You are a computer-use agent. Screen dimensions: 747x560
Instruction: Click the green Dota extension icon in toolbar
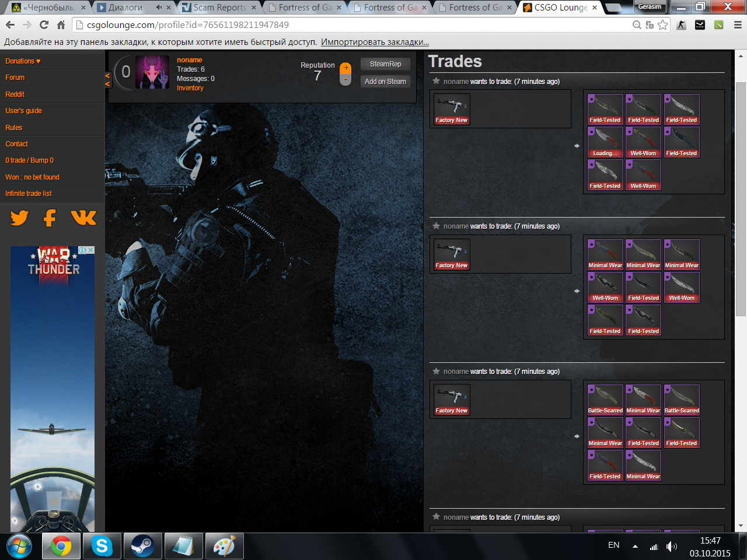[x=718, y=25]
